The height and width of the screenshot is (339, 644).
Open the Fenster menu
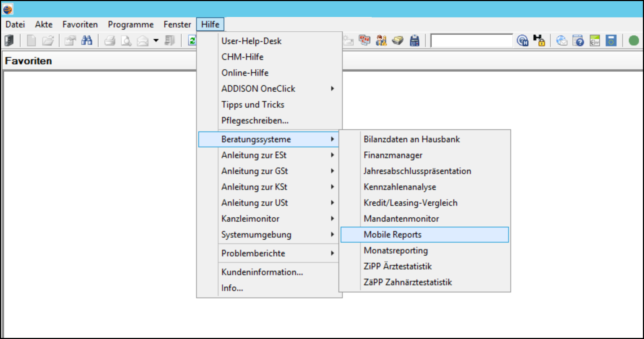click(x=177, y=24)
